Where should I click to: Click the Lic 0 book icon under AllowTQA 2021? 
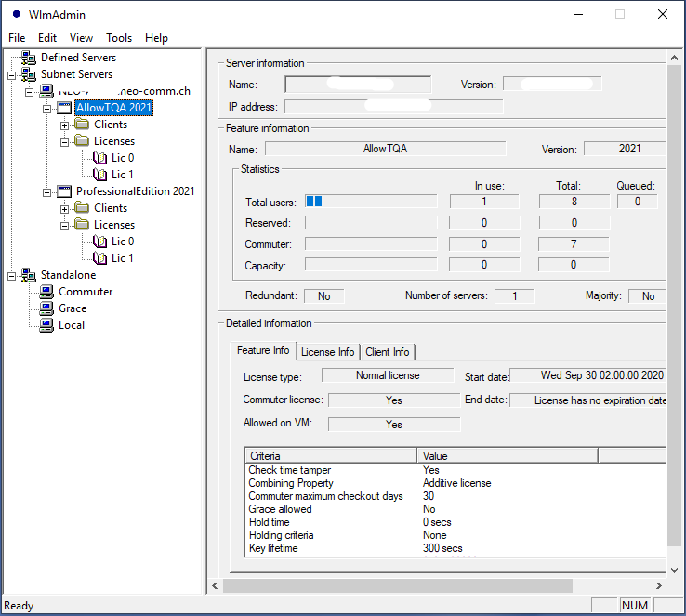[x=99, y=158]
